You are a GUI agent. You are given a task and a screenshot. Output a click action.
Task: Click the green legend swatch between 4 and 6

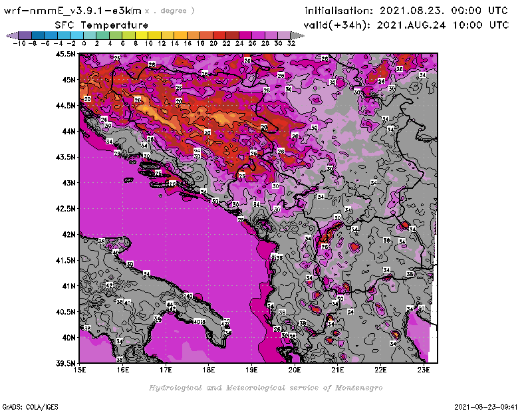116,35
